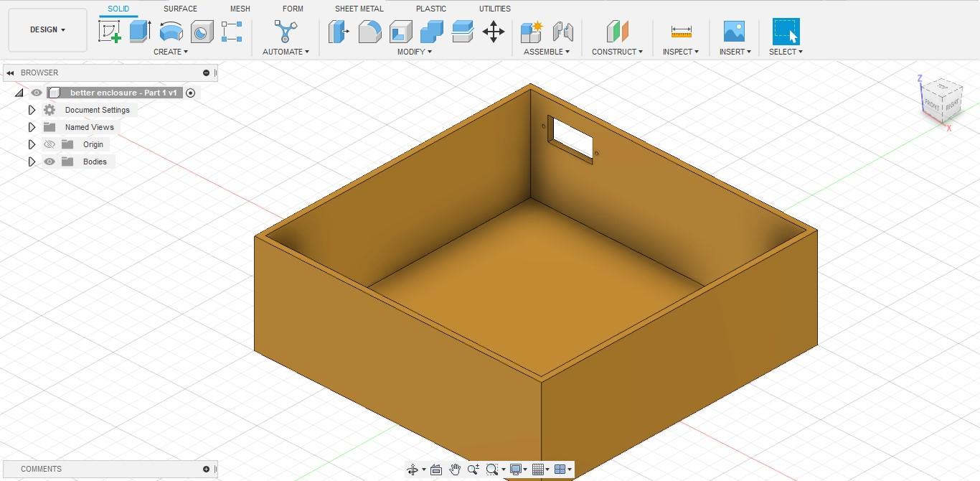The height and width of the screenshot is (481, 980).
Task: Hide the Bodies folder with eye icon
Action: pyautogui.click(x=50, y=162)
